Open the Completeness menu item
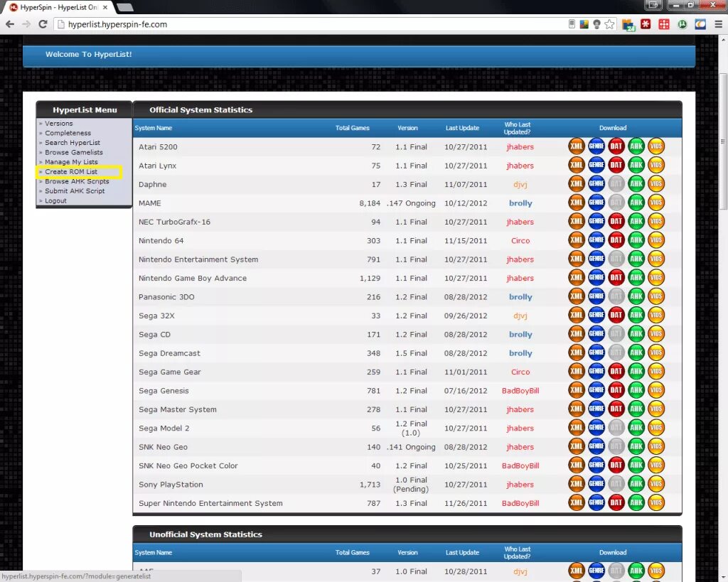The width and height of the screenshot is (728, 582). (x=68, y=133)
